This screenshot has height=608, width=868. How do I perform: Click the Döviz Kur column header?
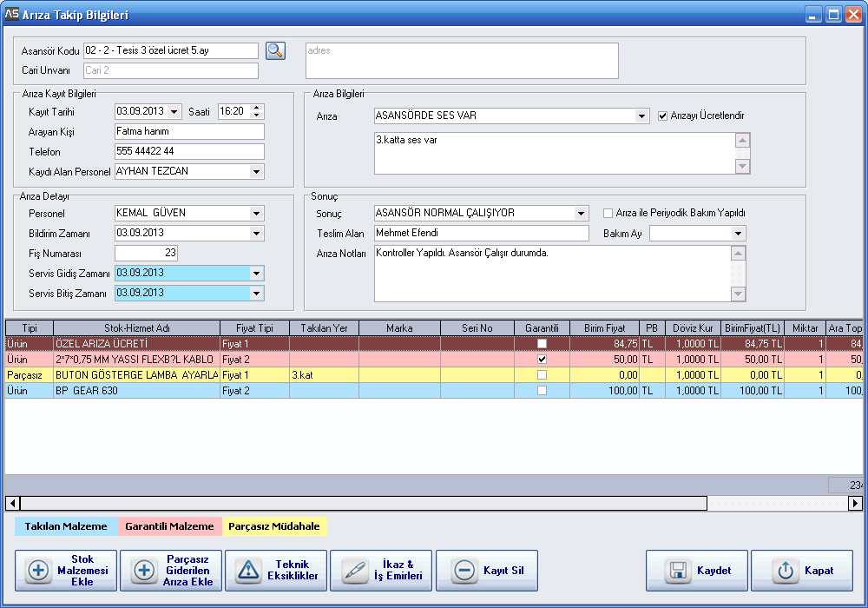693,327
